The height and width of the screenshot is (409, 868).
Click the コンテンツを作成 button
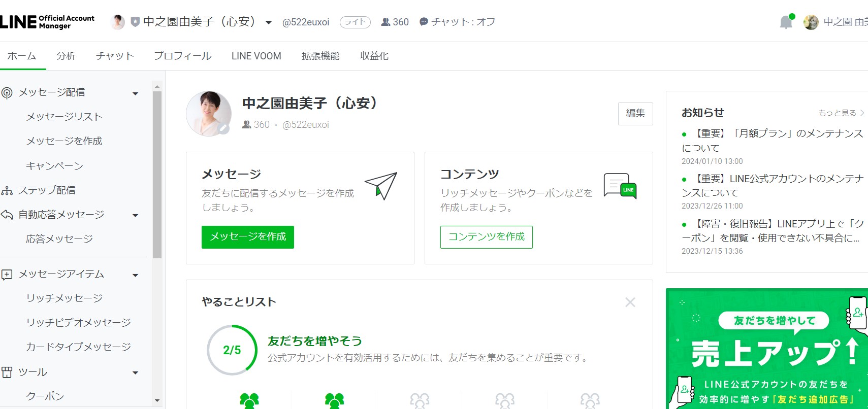click(487, 237)
